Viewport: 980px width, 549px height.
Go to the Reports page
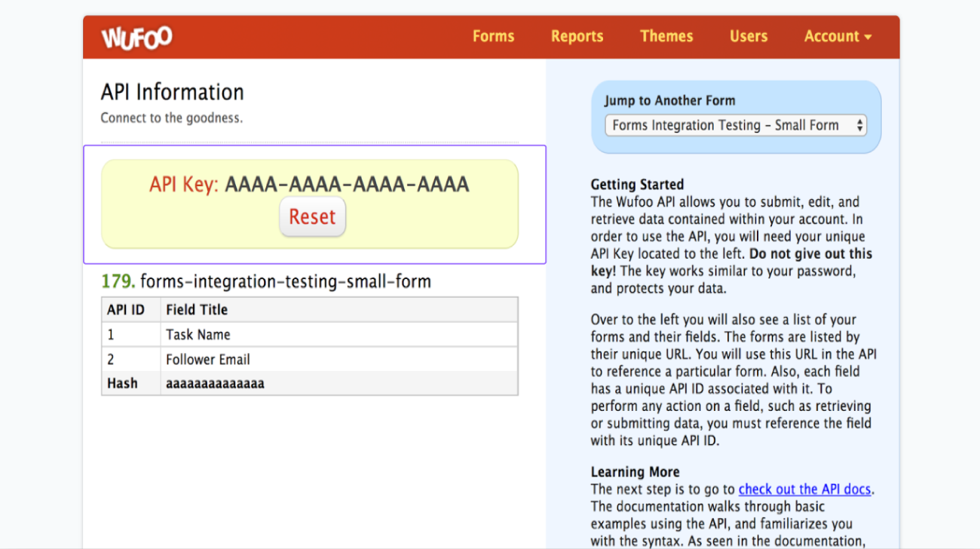[x=577, y=37]
